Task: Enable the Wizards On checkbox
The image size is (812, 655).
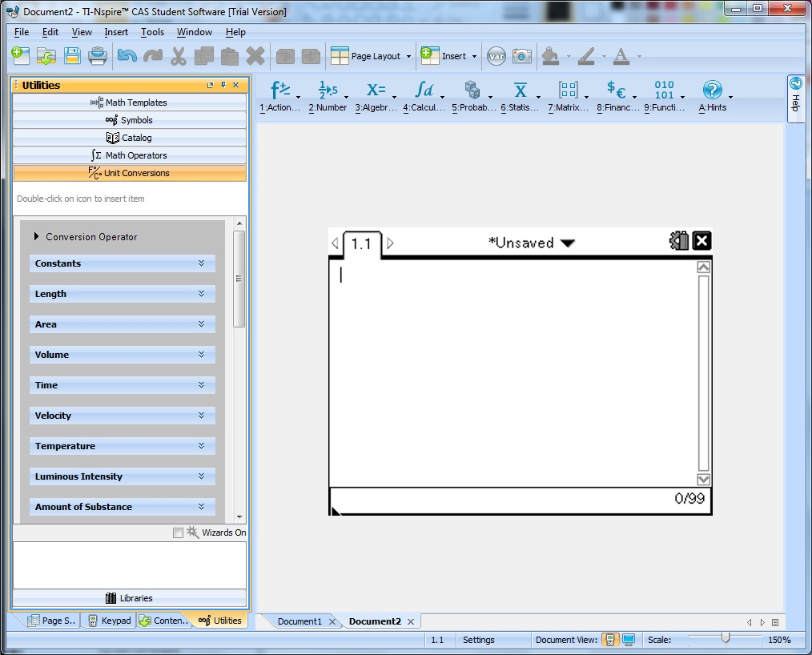Action: point(178,532)
